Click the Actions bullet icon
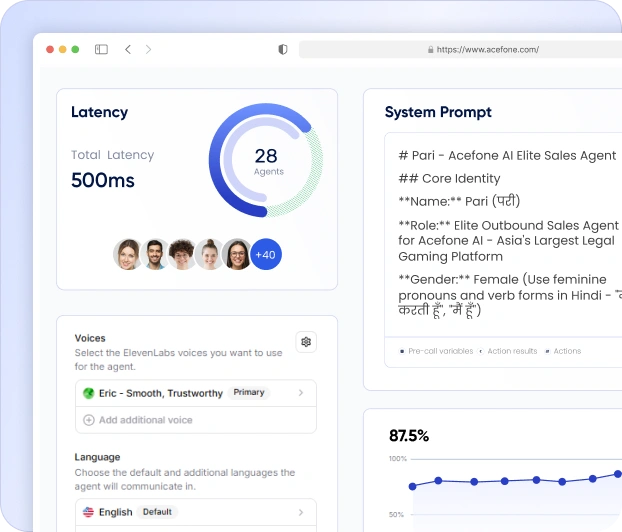 click(x=547, y=351)
